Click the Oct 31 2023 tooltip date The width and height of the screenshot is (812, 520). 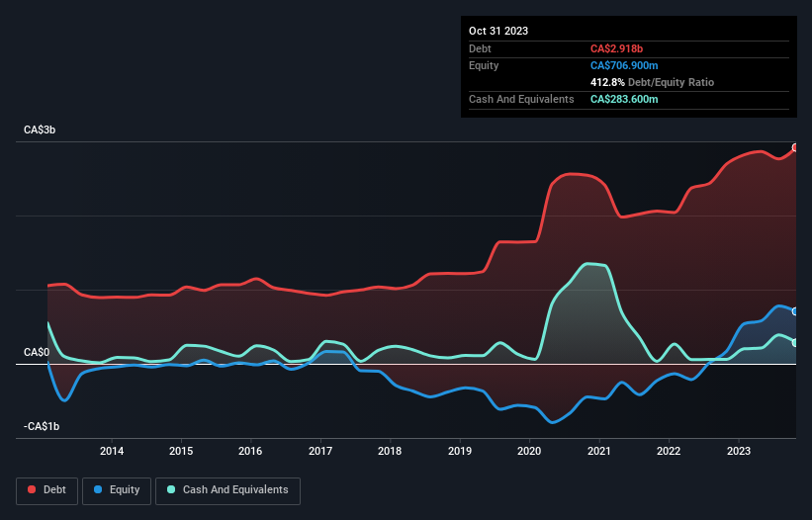tap(498, 31)
